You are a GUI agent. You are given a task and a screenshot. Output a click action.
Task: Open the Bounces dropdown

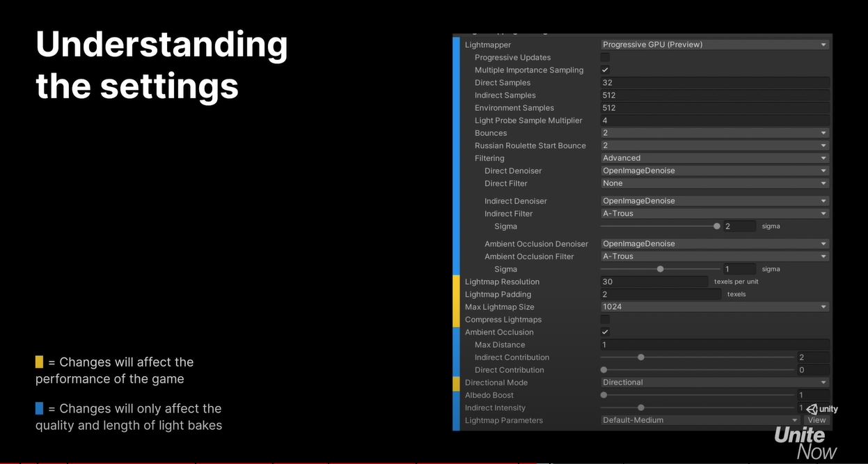point(713,132)
